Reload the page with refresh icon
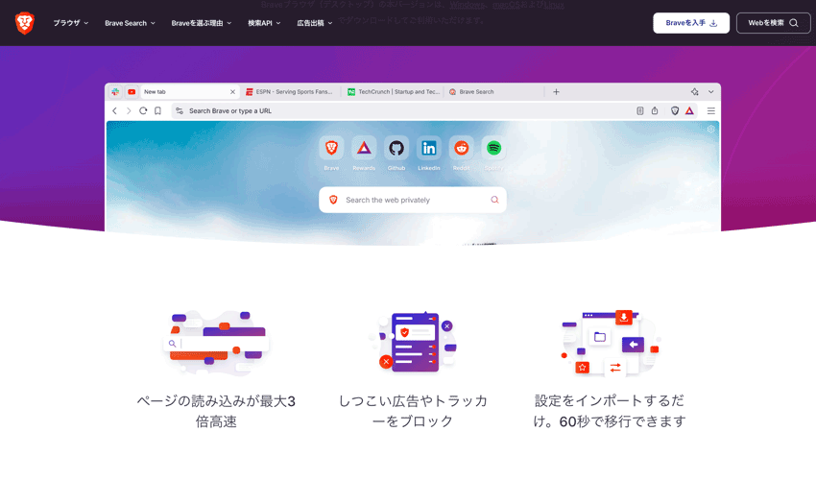Image resolution: width=816 pixels, height=504 pixels. click(x=143, y=111)
